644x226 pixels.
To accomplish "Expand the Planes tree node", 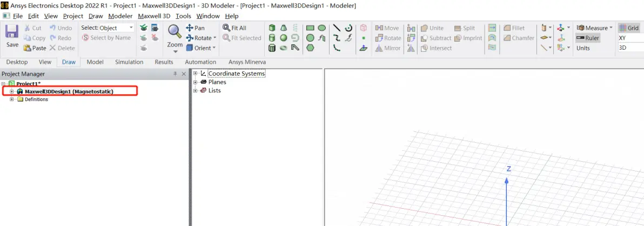I will point(196,82).
